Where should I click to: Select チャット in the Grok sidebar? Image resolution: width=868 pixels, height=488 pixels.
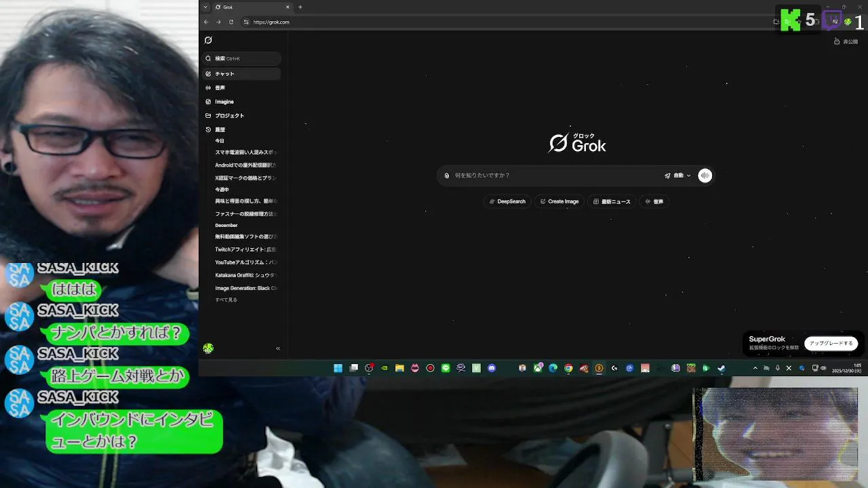tap(241, 74)
